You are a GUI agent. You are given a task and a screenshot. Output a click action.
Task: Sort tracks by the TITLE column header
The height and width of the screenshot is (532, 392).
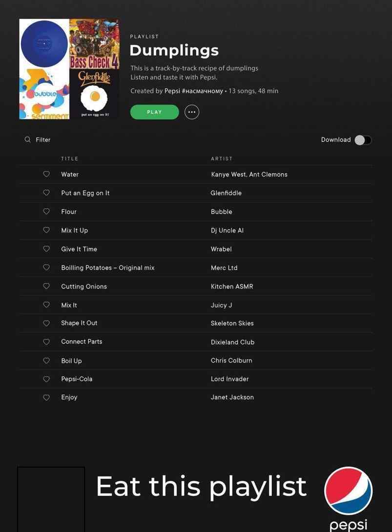pyautogui.click(x=70, y=159)
